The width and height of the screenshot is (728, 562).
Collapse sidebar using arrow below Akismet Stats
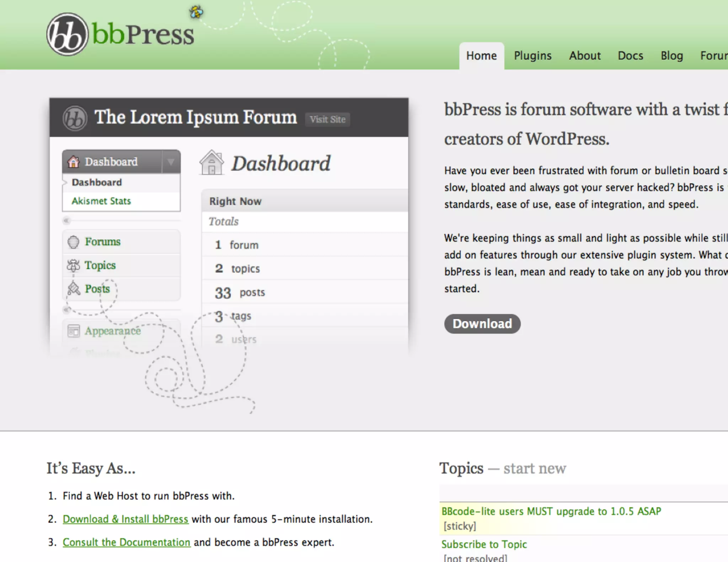coord(66,221)
